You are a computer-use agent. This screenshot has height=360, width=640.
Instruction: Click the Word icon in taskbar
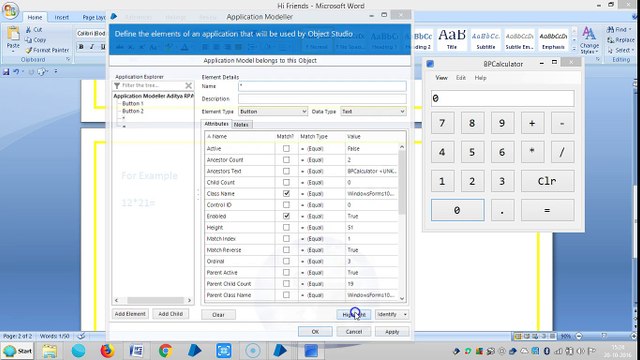click(136, 351)
